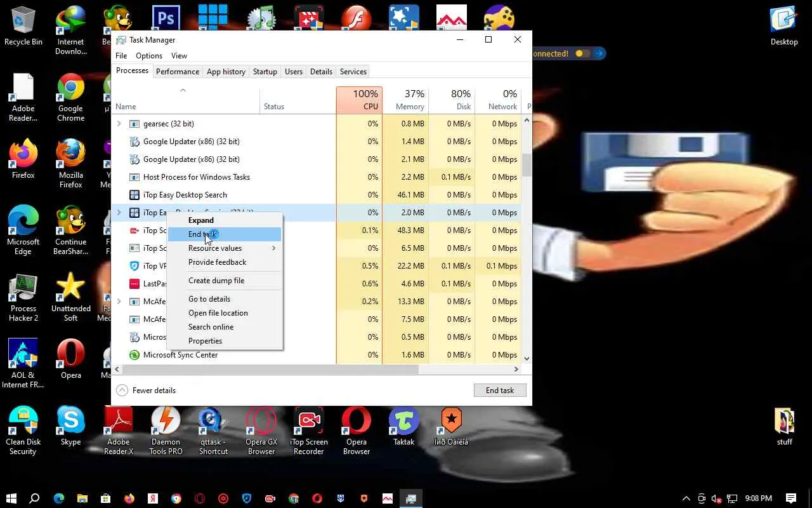Select the Clean Disk Security desktop icon
The width and height of the screenshot is (812, 508).
(23, 431)
